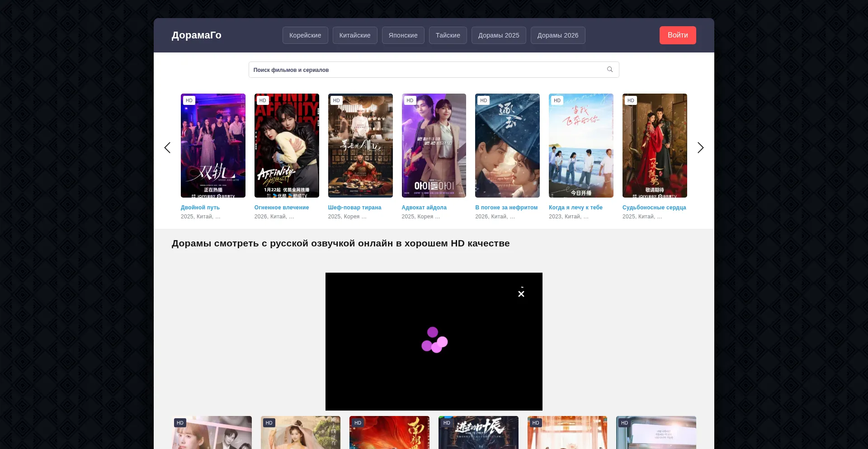Open В погоне за нефритом poster
Screen dimensions: 868x449
pos(507,146)
